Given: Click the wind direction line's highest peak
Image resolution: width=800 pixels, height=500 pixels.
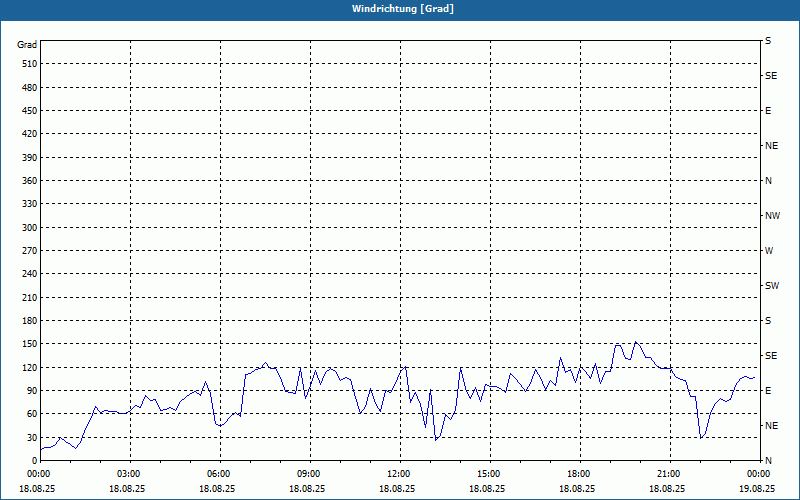Looking at the screenshot, I should click(x=636, y=342).
